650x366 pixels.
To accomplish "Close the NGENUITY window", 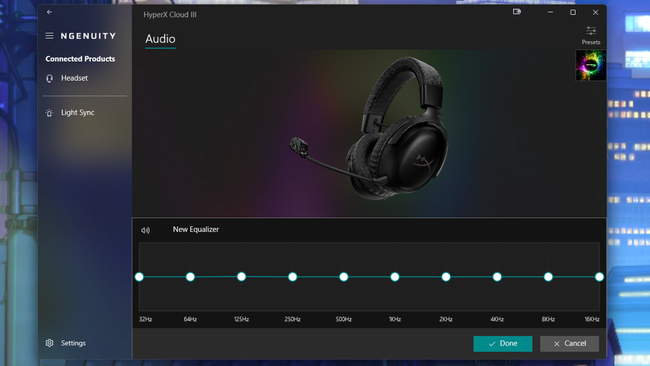I will tap(595, 12).
